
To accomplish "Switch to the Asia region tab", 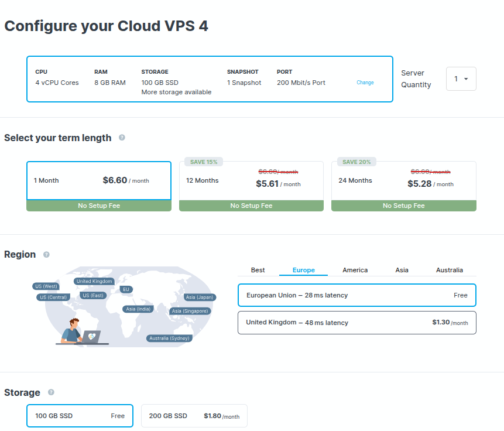I will pyautogui.click(x=402, y=270).
